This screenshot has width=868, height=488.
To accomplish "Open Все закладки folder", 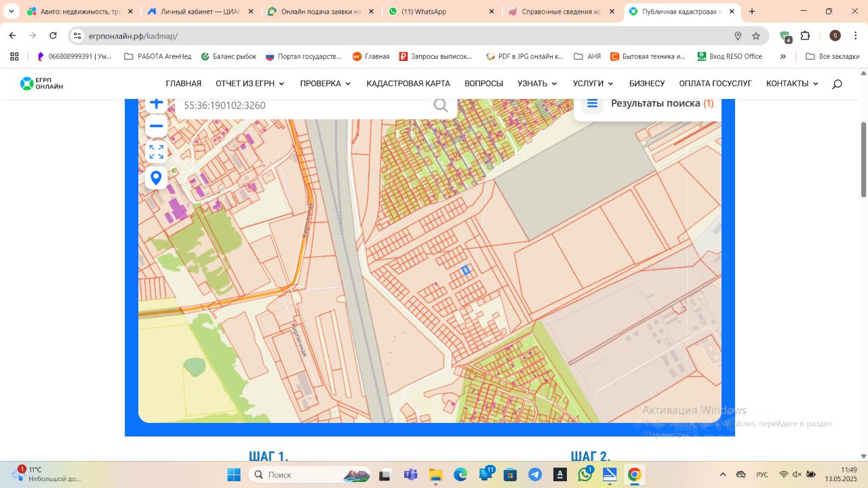I will point(832,56).
